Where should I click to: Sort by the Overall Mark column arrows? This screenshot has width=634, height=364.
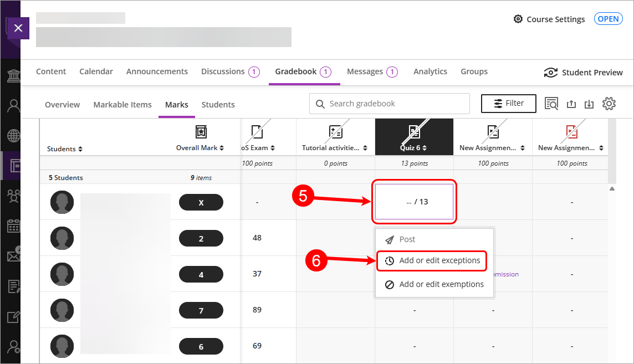click(x=222, y=148)
